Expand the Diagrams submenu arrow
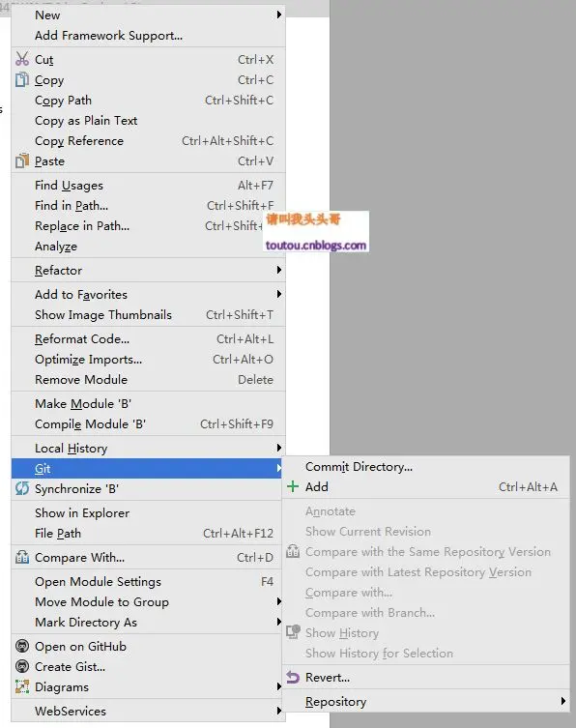Screen dimensions: 576x728 (x=279, y=686)
